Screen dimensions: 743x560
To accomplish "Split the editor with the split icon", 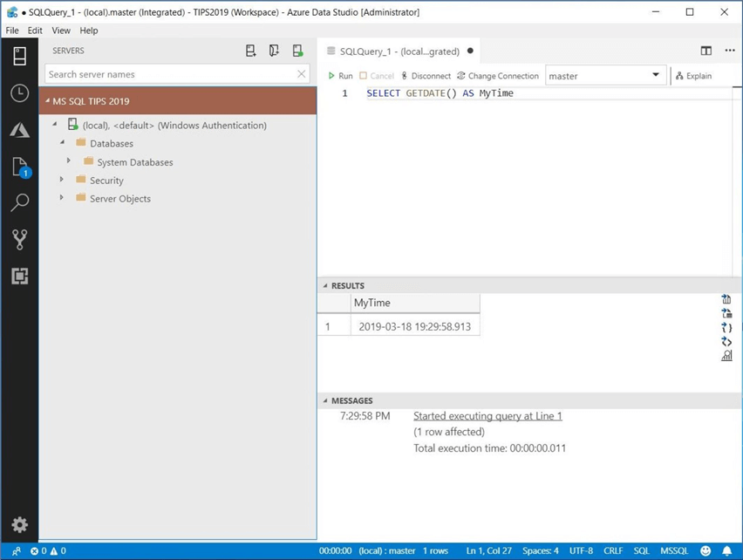I will coord(706,51).
